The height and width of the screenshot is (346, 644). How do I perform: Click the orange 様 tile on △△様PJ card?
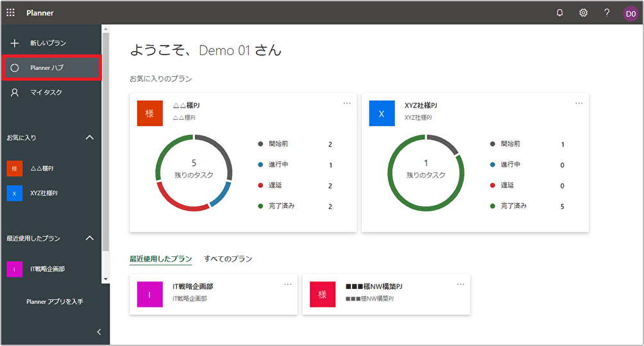coord(150,113)
